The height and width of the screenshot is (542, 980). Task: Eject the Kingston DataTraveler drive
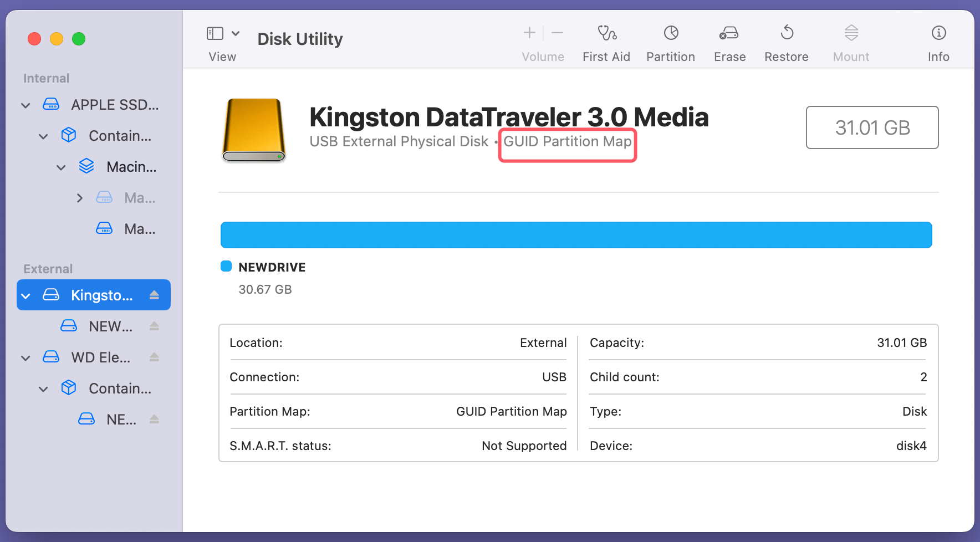[154, 295]
